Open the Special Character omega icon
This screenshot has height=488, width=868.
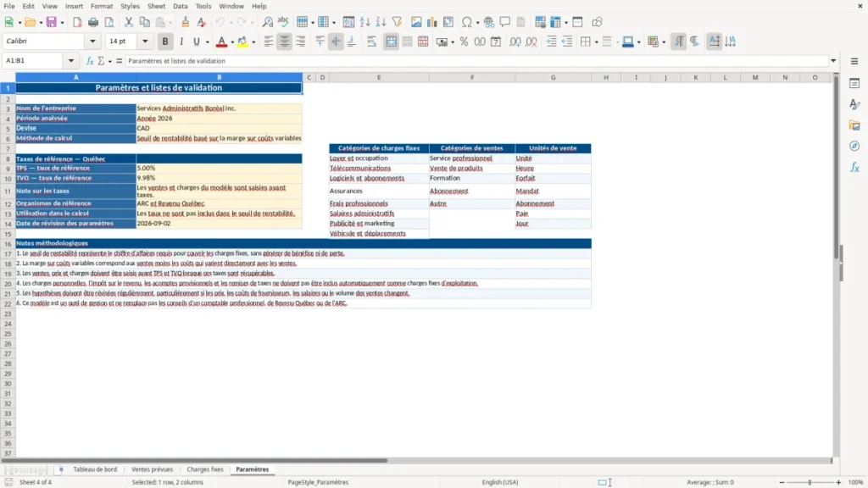467,22
